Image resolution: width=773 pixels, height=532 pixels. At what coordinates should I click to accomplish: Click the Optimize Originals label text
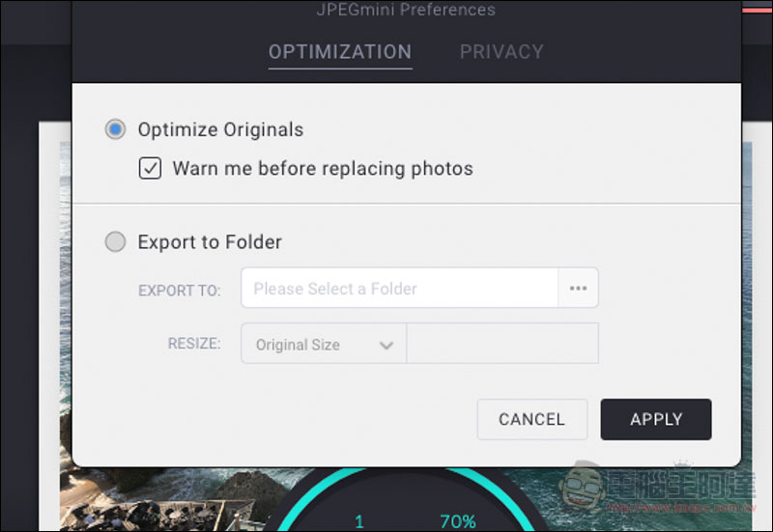[220, 130]
